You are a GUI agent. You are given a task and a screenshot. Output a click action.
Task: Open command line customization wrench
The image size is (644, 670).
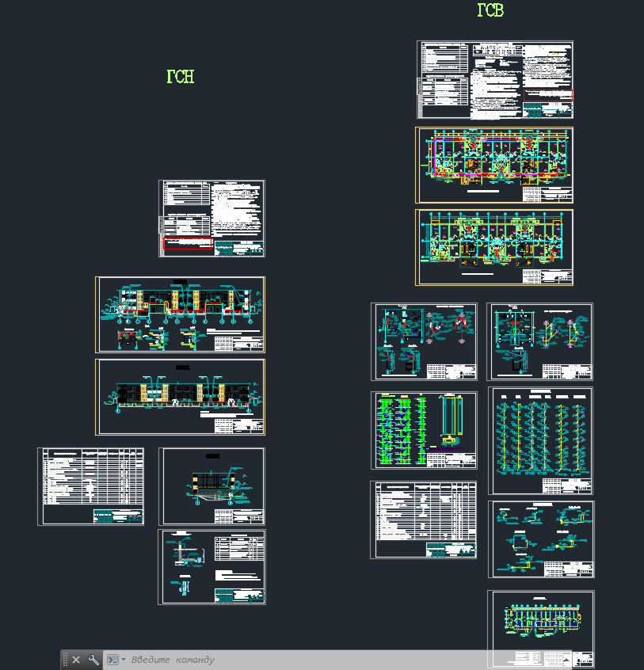click(93, 660)
